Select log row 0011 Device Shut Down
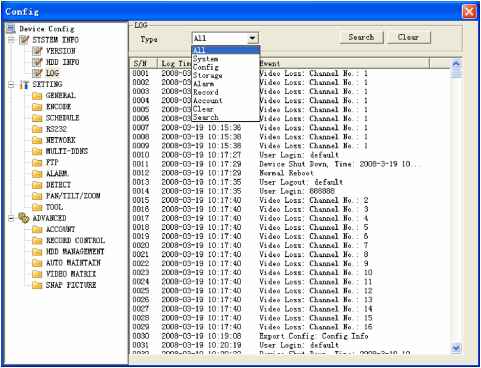The height and width of the screenshot is (368, 481). click(289, 164)
